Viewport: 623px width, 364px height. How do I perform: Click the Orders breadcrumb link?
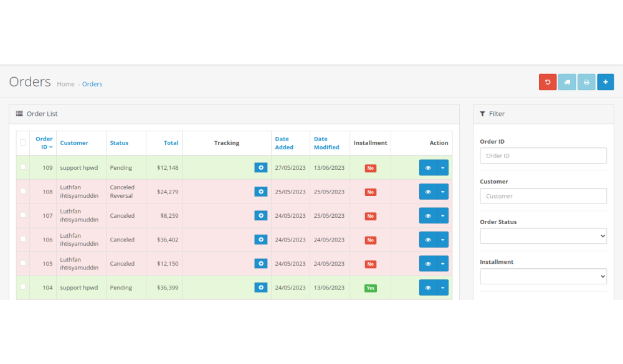[x=92, y=84]
